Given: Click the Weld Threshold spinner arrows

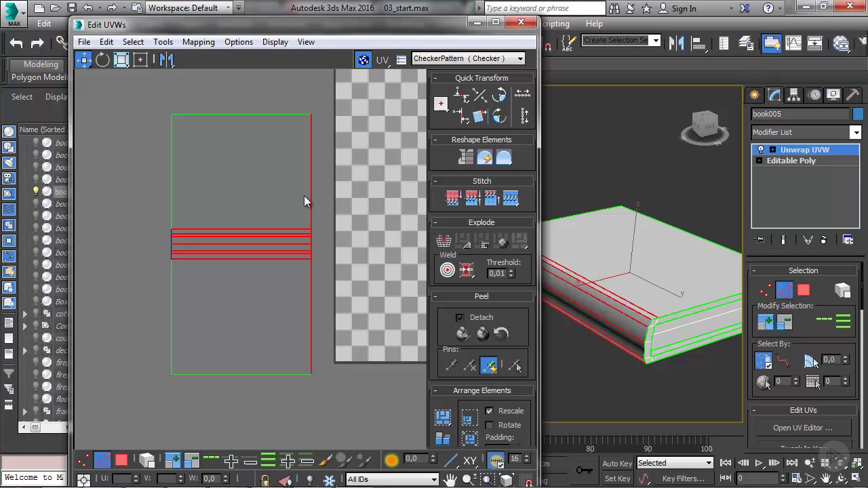Looking at the screenshot, I should coord(511,273).
